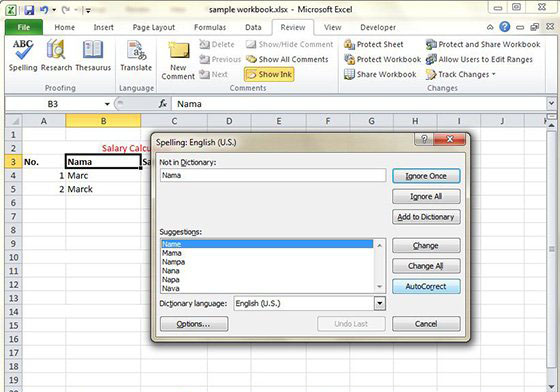Click Show/Hide Comment
This screenshot has height=392, width=560.
pos(290,44)
